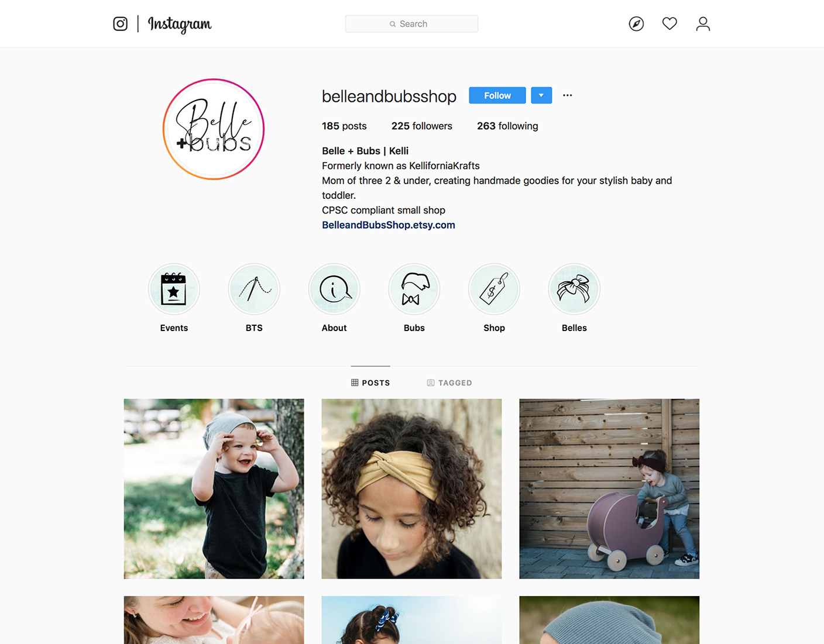The image size is (824, 644).
Task: Open the Explore compass icon
Action: 636,24
